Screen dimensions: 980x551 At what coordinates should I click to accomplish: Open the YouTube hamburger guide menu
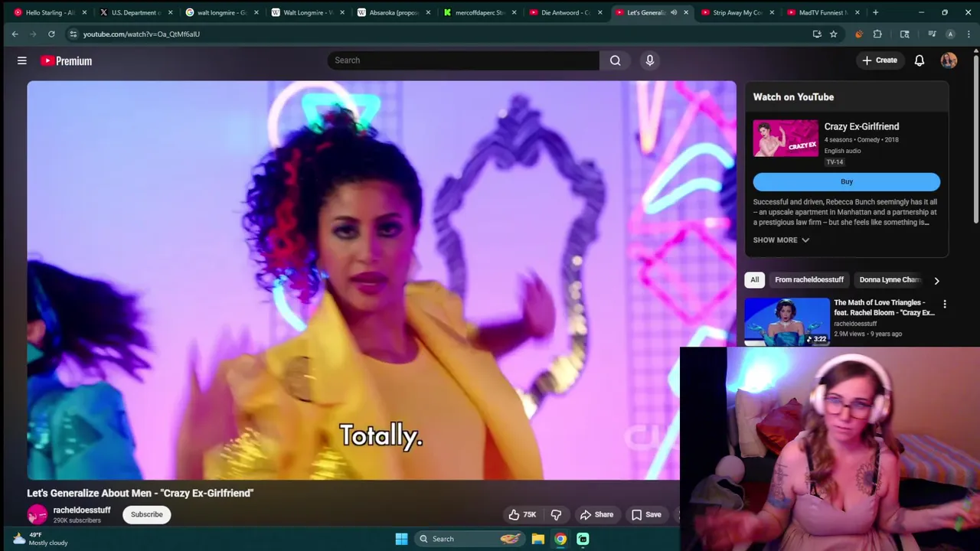(x=22, y=60)
